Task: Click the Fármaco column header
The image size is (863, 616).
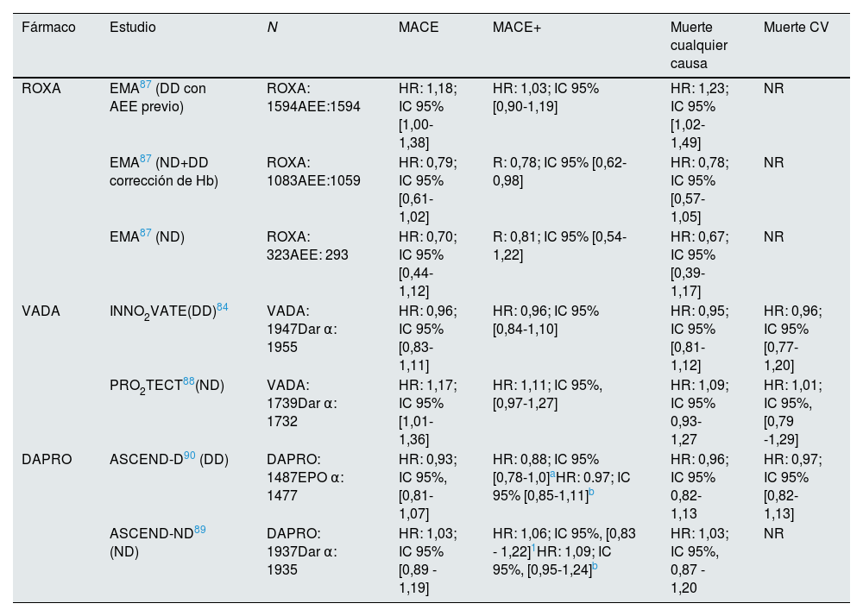Action: point(48,28)
